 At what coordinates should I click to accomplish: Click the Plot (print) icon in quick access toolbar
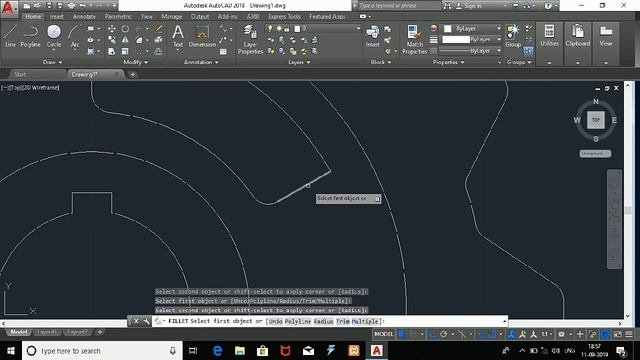[x=71, y=6]
